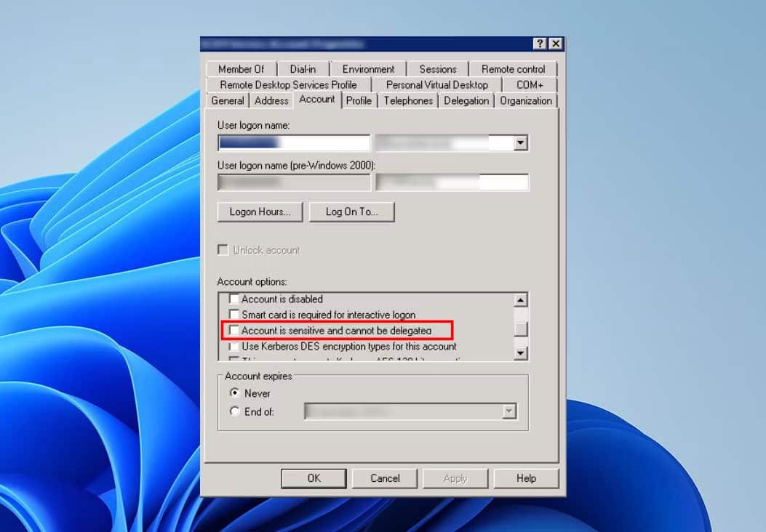
Task: Check Account is disabled option
Action: (x=234, y=299)
